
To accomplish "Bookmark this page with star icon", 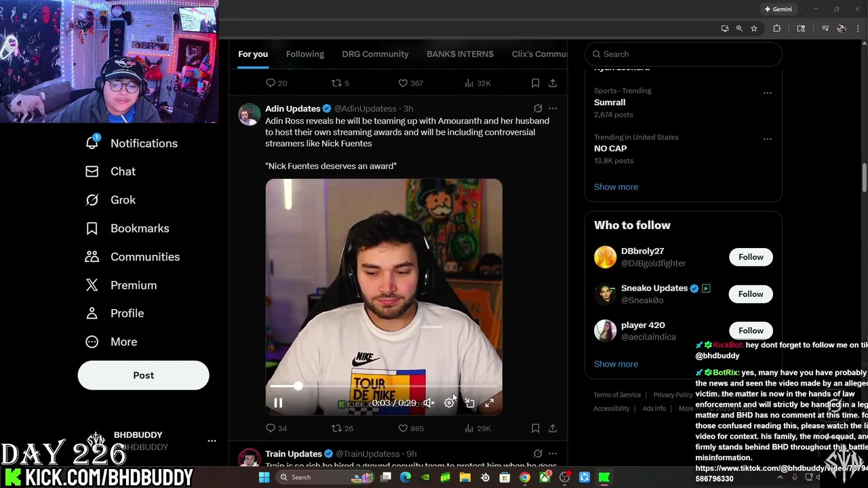I will coord(754,28).
